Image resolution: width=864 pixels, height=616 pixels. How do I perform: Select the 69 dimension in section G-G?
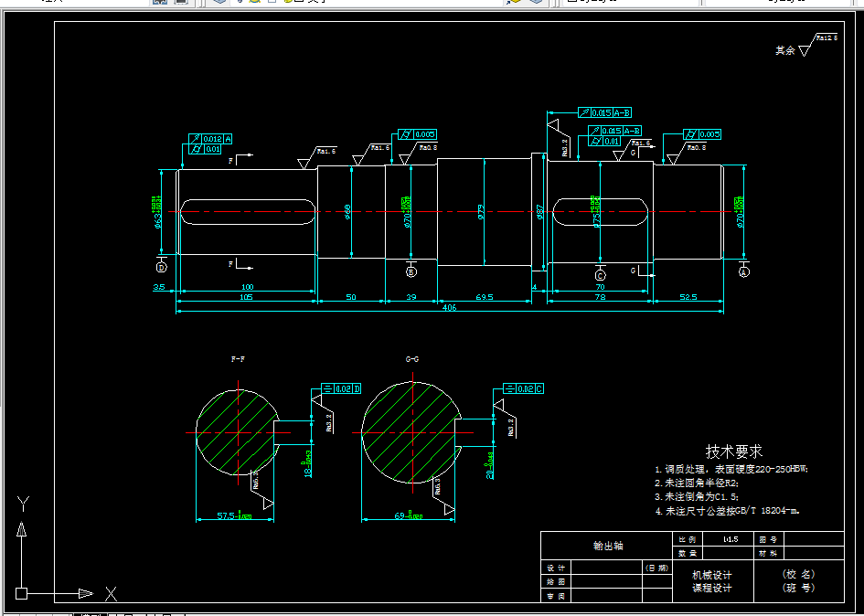[x=409, y=516]
